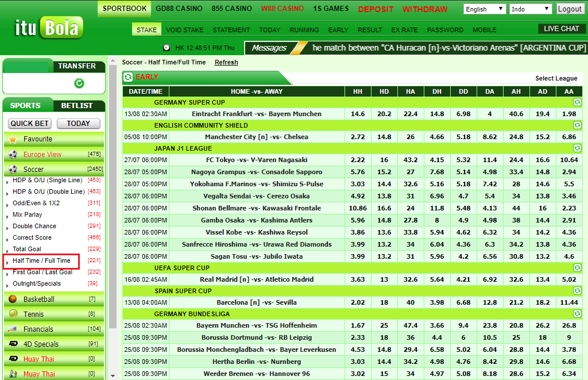Image resolution: width=588 pixels, height=380 pixels.
Task: Refresh the Germany Bundesliga league icon
Action: click(x=577, y=313)
